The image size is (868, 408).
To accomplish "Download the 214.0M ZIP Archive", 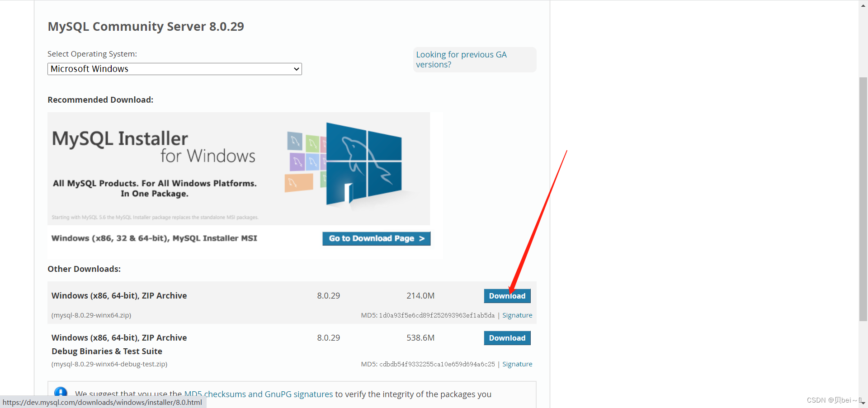I will coord(507,296).
